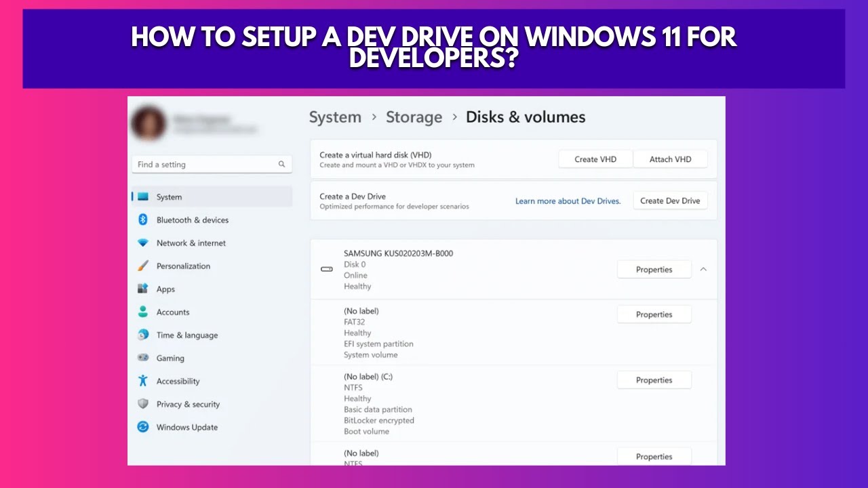This screenshot has width=868, height=488.
Task: Open Windows Update page
Action: click(x=212, y=427)
